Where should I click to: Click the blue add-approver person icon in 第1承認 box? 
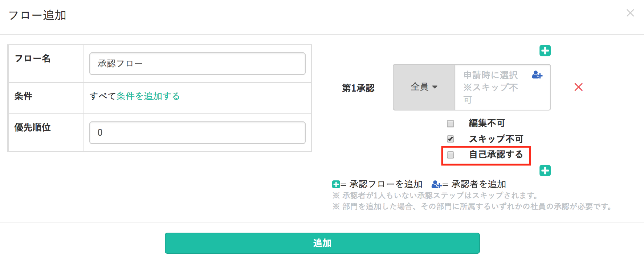point(537,75)
